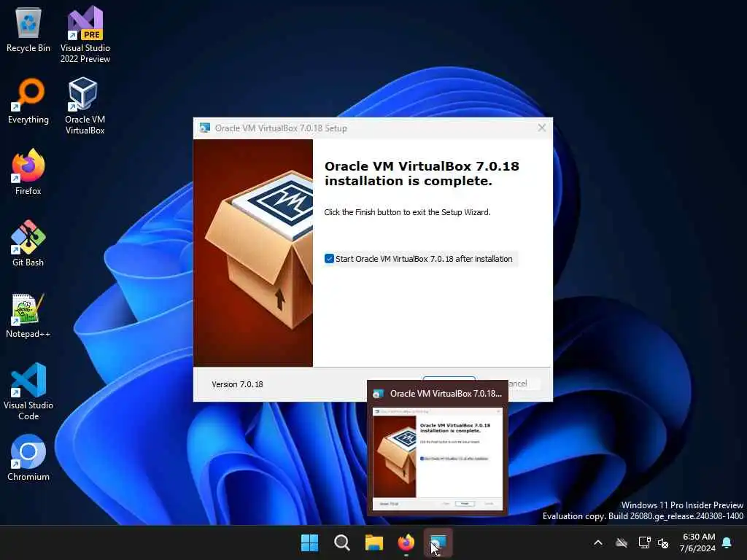Select the Chromium desktop shortcut
The height and width of the screenshot is (560, 747).
click(28, 458)
